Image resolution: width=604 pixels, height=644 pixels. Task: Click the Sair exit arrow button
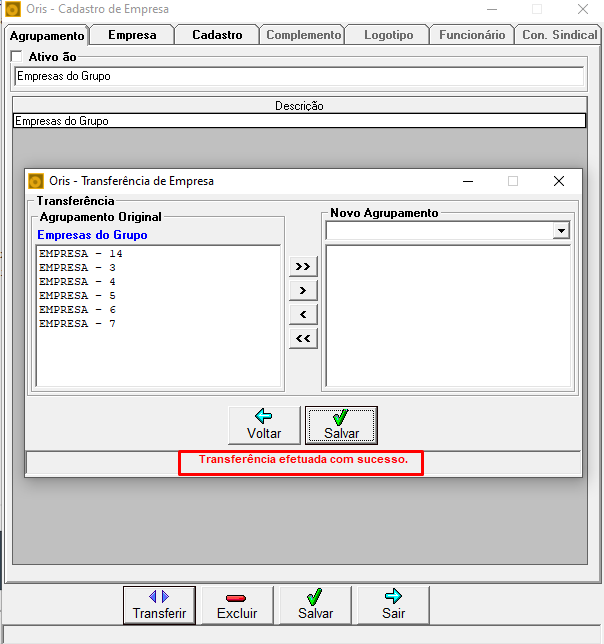pos(393,605)
